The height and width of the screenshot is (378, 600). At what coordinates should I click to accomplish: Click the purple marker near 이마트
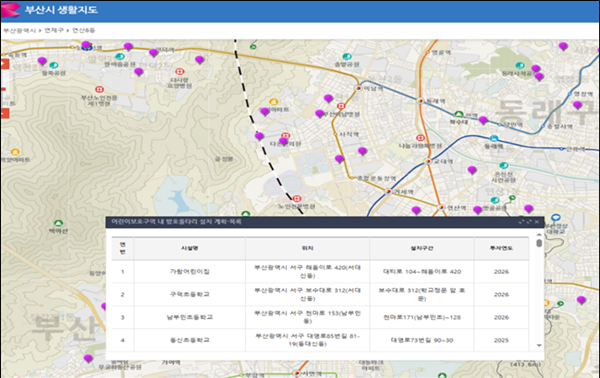tap(265, 112)
